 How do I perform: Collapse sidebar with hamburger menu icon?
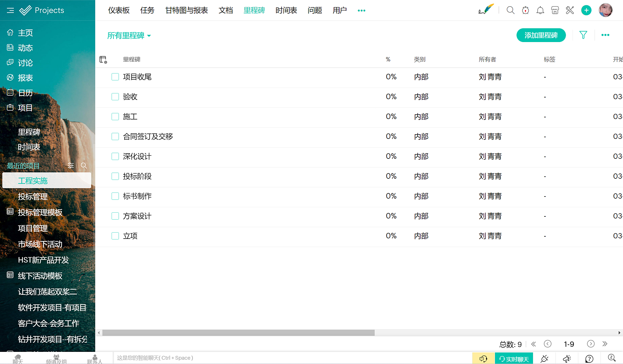(10, 10)
